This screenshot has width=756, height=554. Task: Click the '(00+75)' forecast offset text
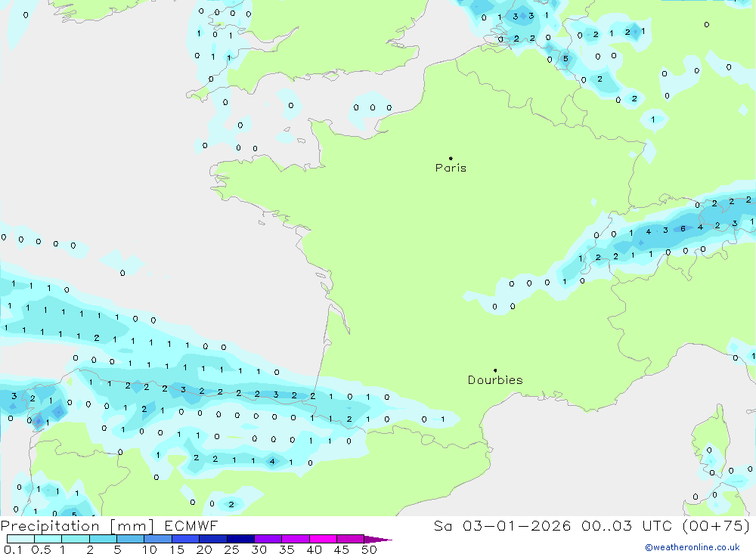[717, 526]
